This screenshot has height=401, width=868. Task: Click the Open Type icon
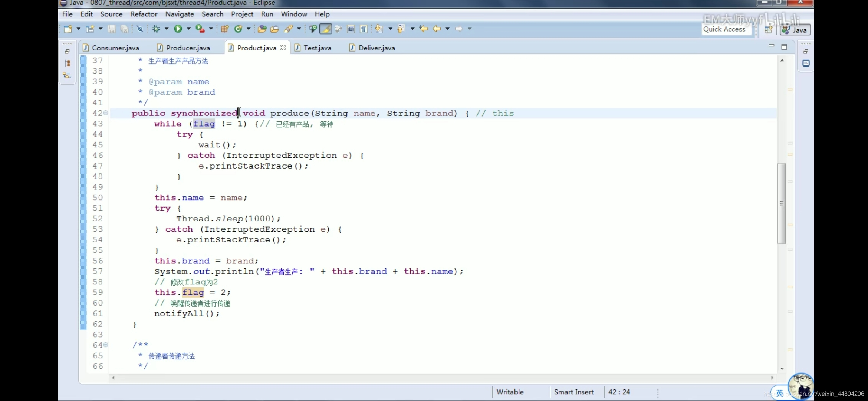click(x=262, y=29)
